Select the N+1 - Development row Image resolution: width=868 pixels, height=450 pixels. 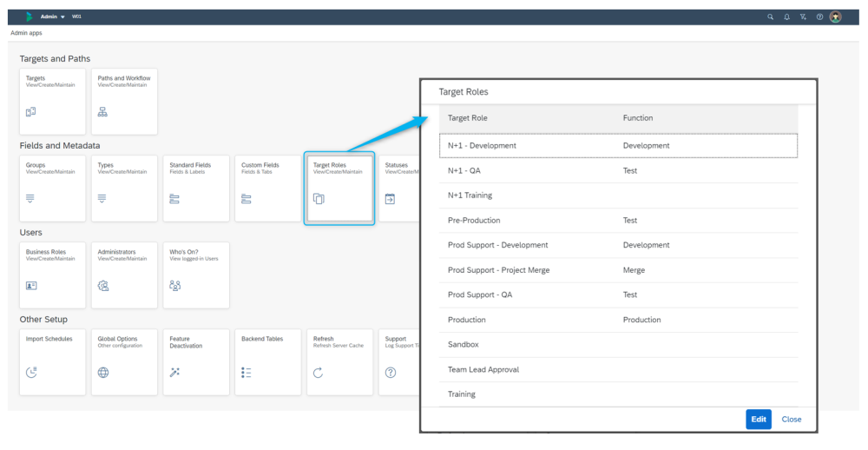click(x=618, y=146)
